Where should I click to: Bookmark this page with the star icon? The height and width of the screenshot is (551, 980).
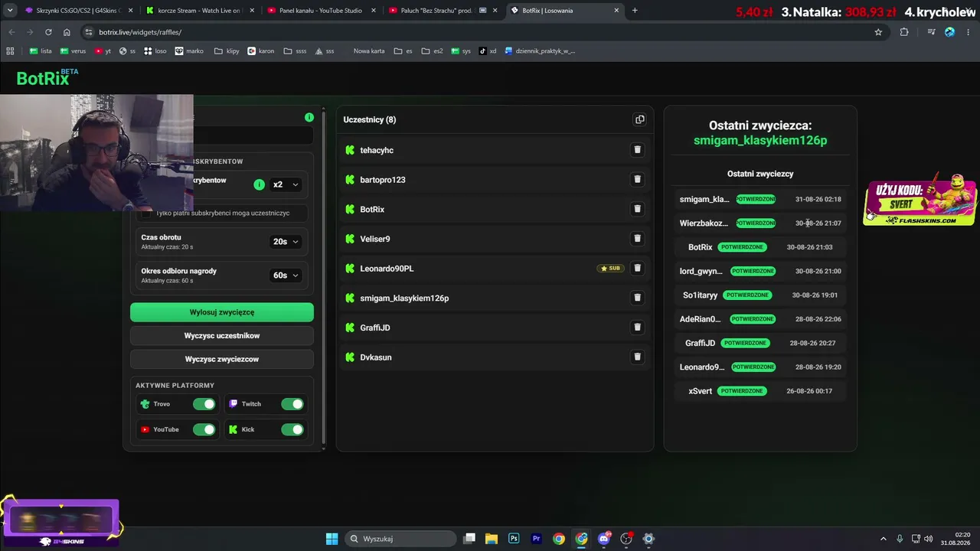[x=878, y=32]
